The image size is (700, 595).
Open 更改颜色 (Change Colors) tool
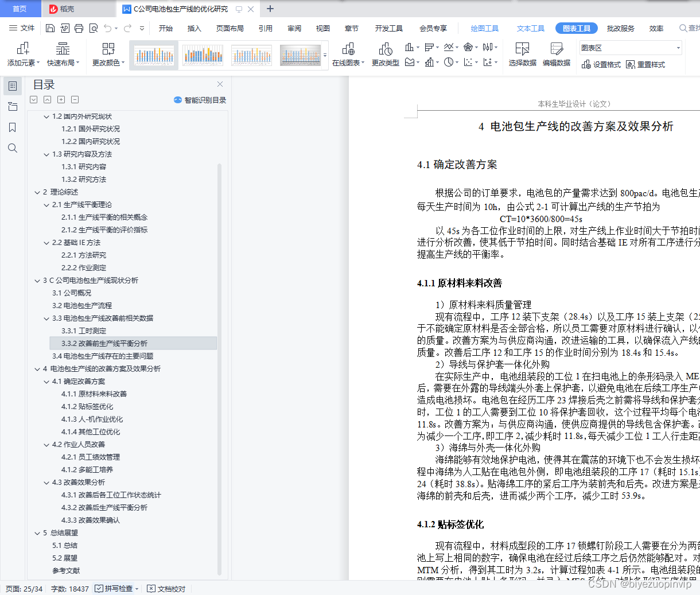click(x=108, y=55)
